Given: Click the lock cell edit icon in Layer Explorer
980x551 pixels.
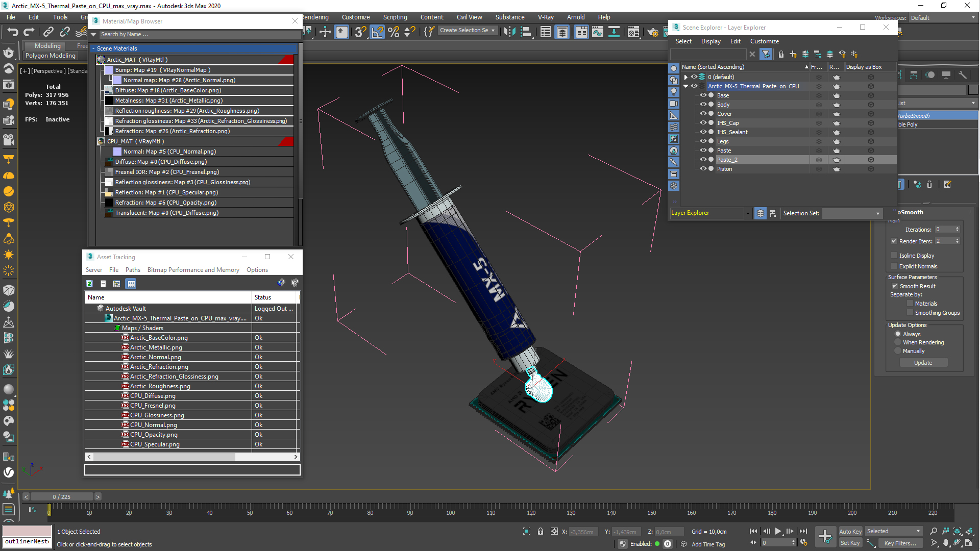Looking at the screenshot, I should point(781,54).
